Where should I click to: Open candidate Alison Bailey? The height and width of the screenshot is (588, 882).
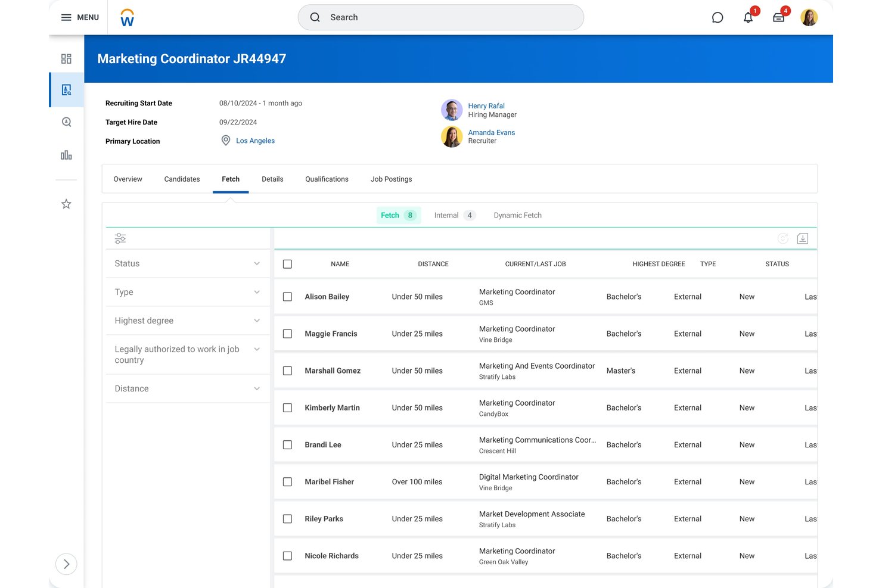(x=327, y=297)
